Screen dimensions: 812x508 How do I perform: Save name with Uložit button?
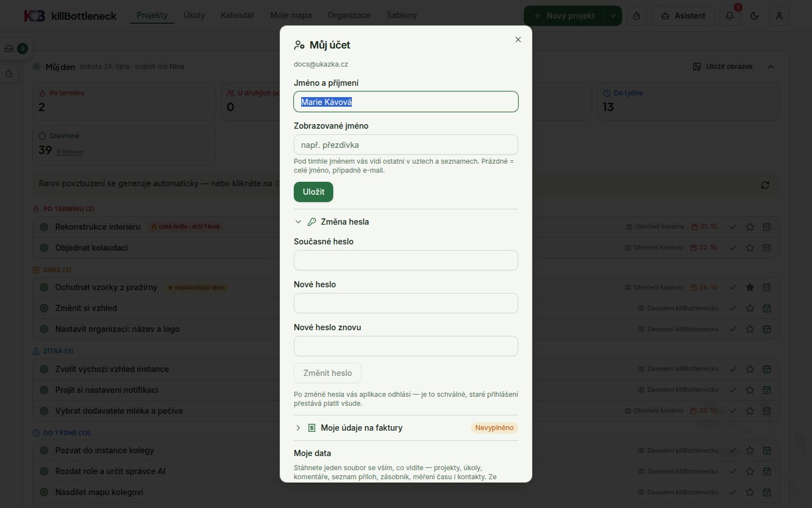click(x=314, y=192)
